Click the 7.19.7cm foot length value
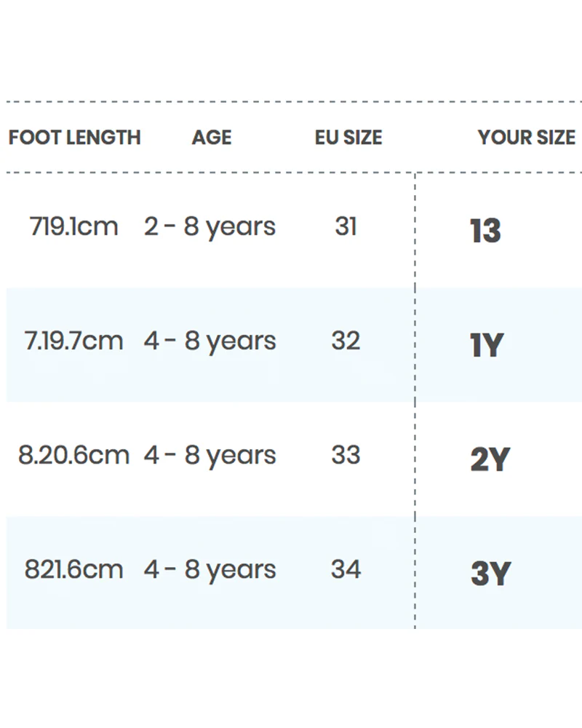This screenshot has height=728, width=582. click(x=73, y=341)
